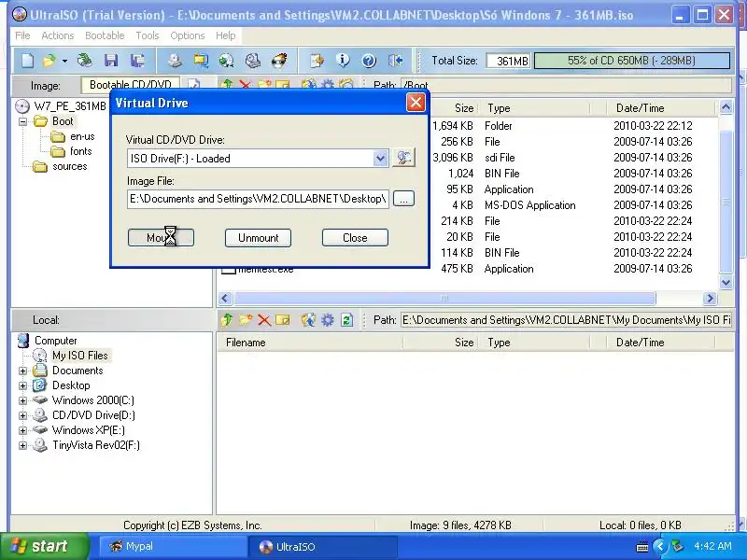The height and width of the screenshot is (560, 747).
Task: Open the Bootable menu
Action: point(105,35)
